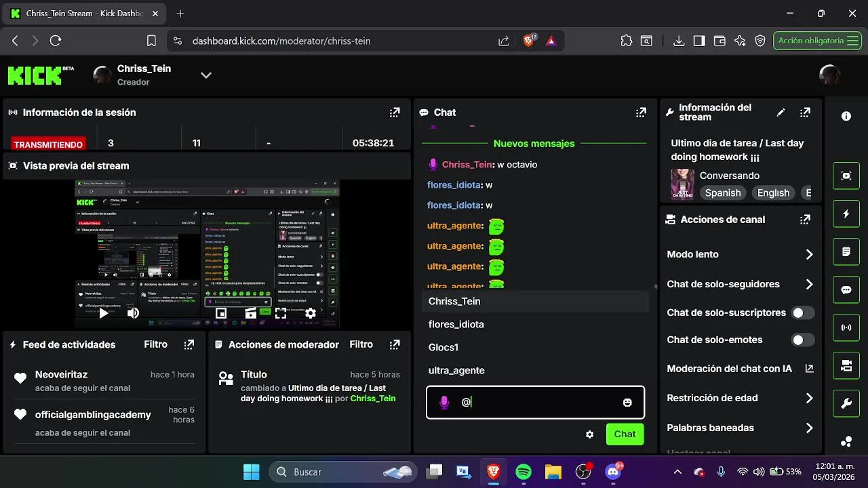Open Spotify from the taskbar
The image size is (868, 488).
[x=524, y=472]
